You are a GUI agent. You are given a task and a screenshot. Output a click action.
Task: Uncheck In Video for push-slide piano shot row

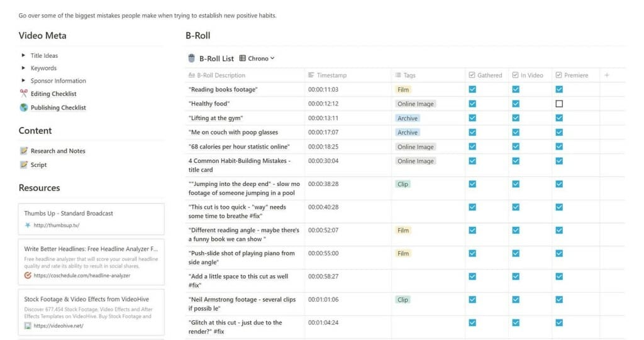pyautogui.click(x=516, y=253)
